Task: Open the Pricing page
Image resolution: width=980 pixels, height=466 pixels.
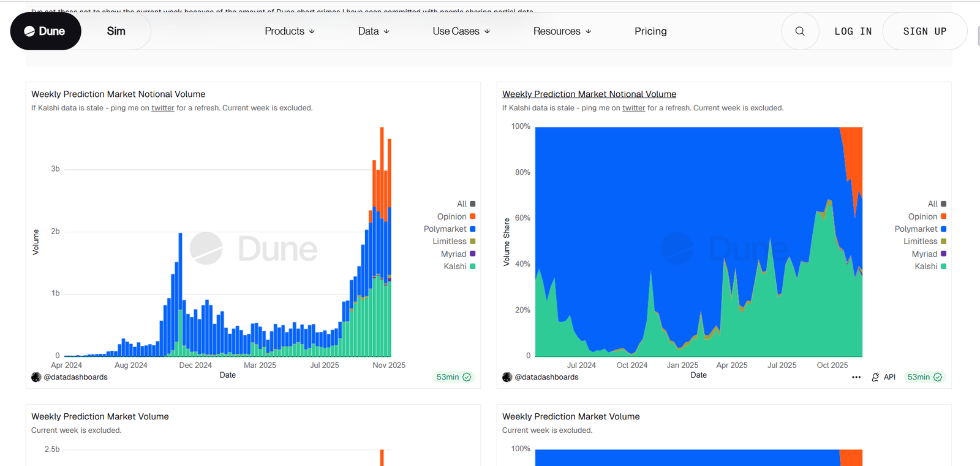Action: click(x=650, y=31)
